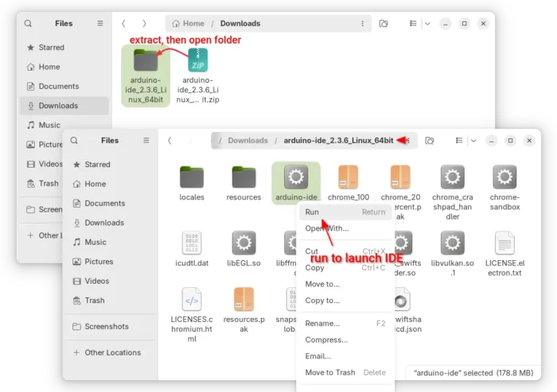
Task: Select the arduino-ide executable file
Action: (296, 183)
